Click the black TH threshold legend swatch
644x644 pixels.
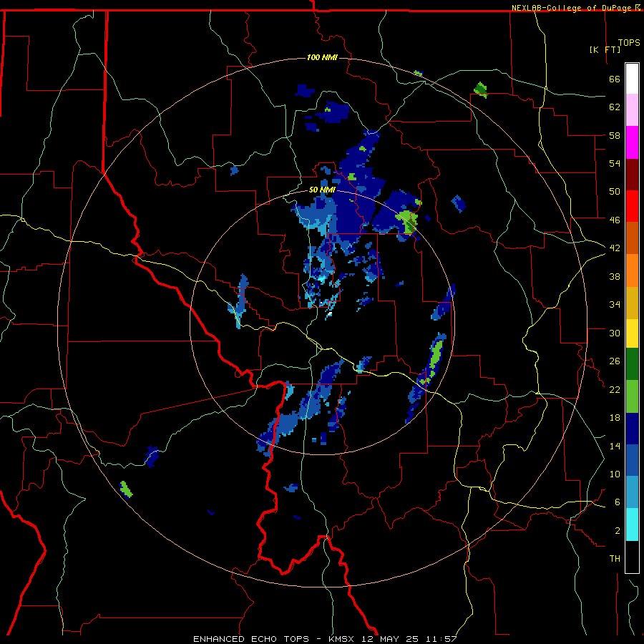[632, 557]
